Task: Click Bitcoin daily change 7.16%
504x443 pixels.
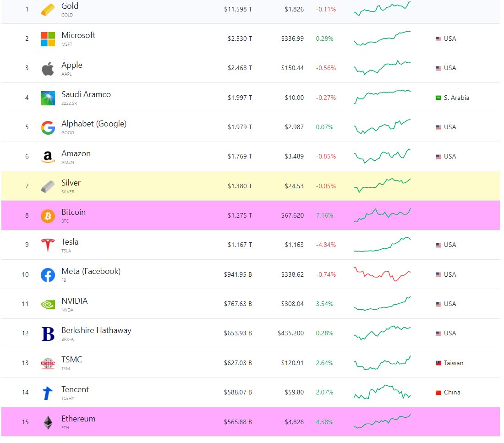Action: [324, 216]
